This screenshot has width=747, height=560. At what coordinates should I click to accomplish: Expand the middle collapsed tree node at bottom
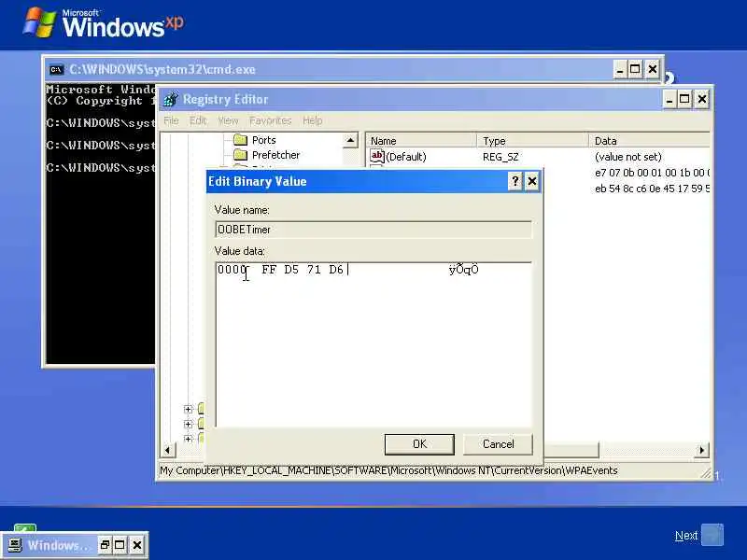click(x=188, y=424)
